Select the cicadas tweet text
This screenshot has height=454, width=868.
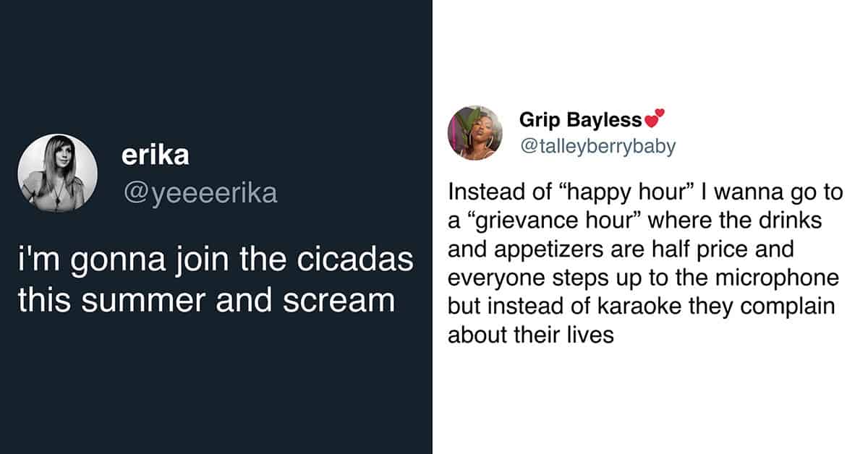[216, 280]
